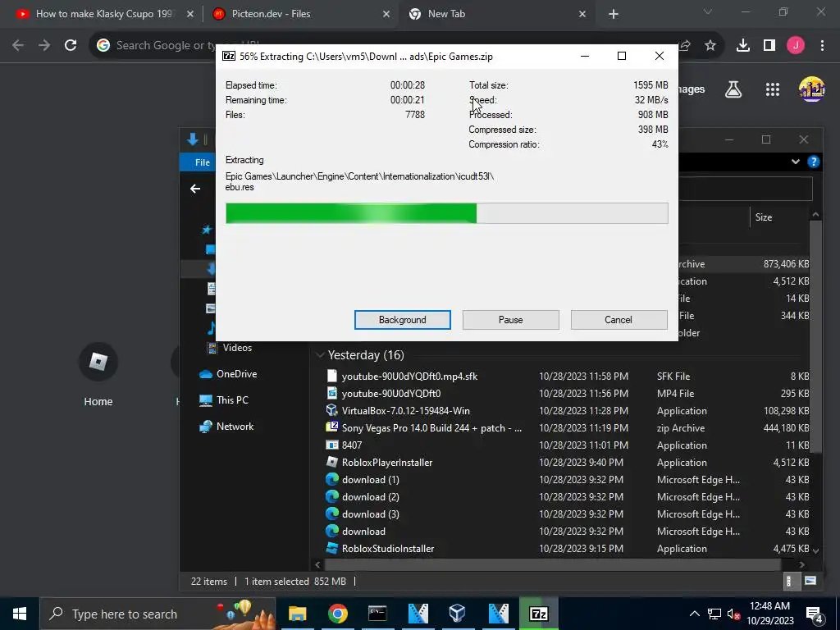Go back in File Explorer
This screenshot has width=840, height=630.
pos(195,189)
